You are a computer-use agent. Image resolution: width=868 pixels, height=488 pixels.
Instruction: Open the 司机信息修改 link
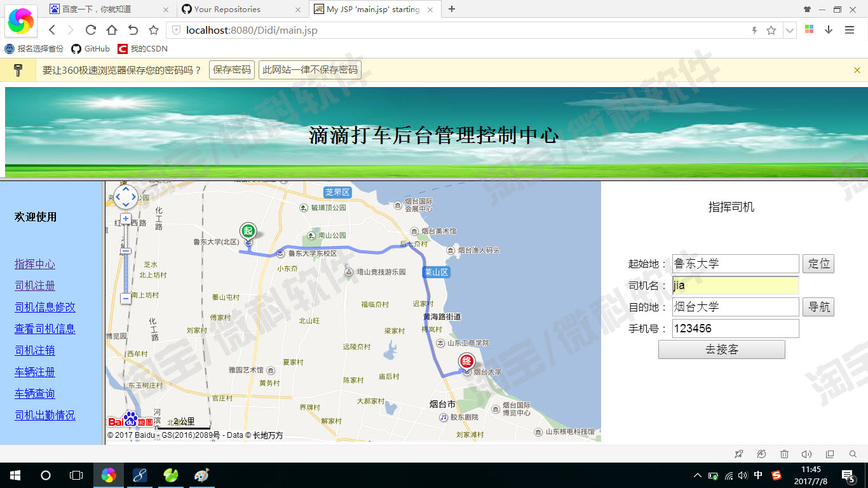click(45, 308)
